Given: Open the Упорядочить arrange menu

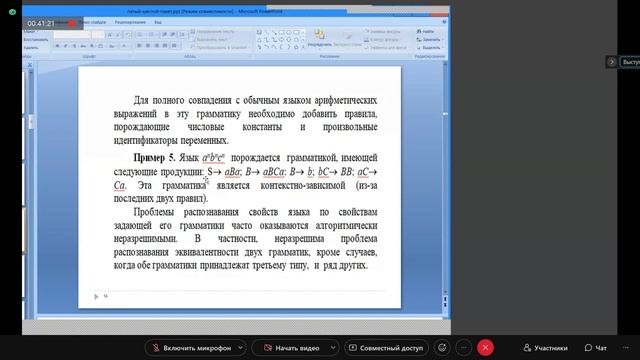Looking at the screenshot, I should (320, 38).
